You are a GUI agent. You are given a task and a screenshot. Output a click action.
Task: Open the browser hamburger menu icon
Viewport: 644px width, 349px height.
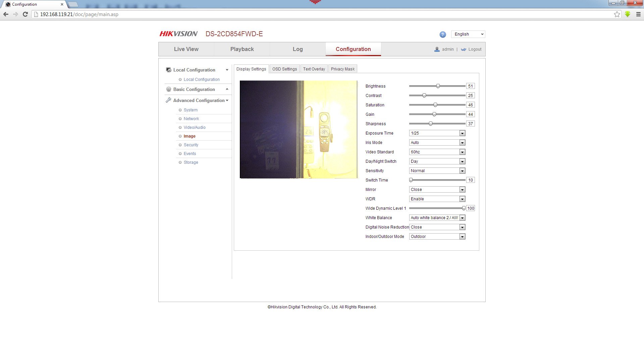coord(638,14)
